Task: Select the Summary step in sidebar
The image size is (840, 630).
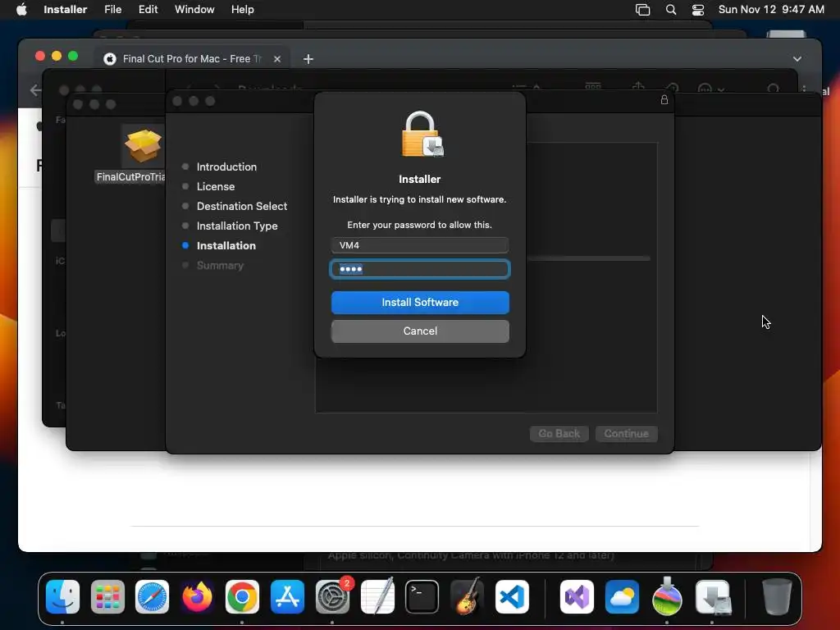Action: 220,265
